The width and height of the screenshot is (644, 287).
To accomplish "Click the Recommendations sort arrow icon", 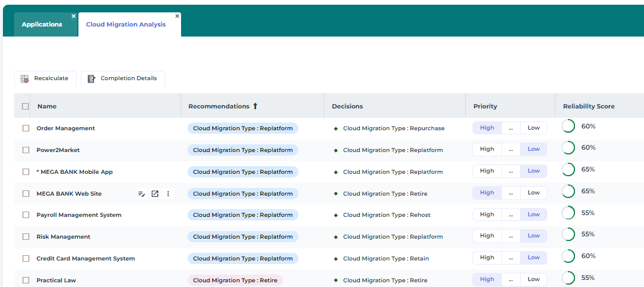I will tap(255, 106).
